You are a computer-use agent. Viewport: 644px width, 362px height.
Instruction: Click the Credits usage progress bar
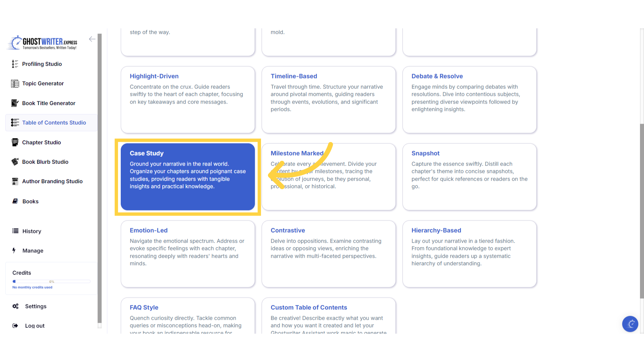[x=51, y=282]
